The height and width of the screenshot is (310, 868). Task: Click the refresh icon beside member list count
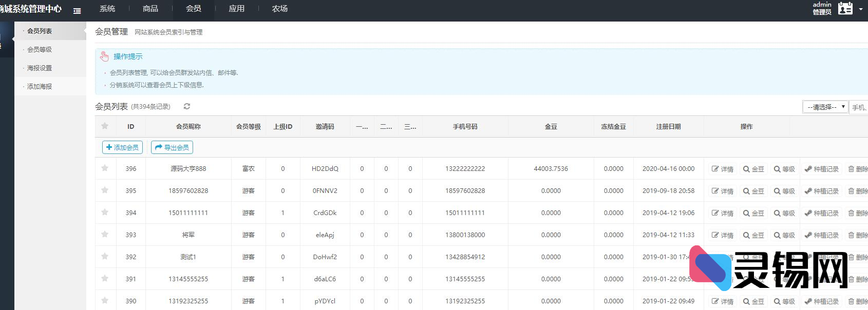pos(187,106)
